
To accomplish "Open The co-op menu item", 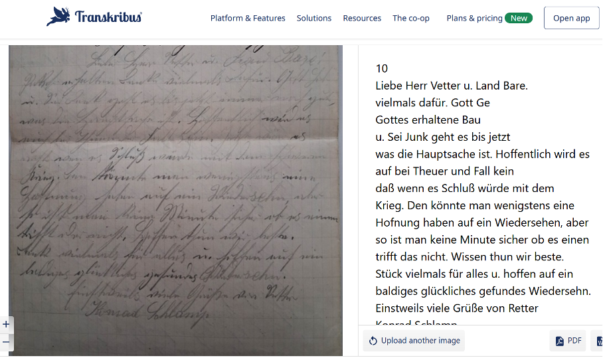I will point(410,18).
